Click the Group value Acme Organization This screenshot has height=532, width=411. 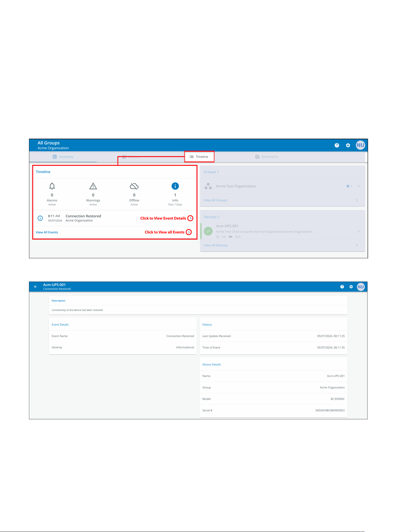click(x=332, y=388)
